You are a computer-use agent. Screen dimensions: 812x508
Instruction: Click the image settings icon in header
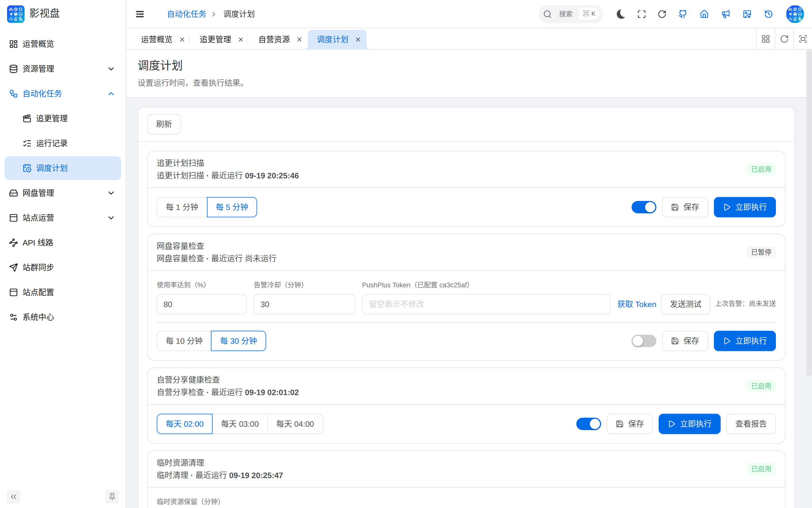click(x=747, y=14)
